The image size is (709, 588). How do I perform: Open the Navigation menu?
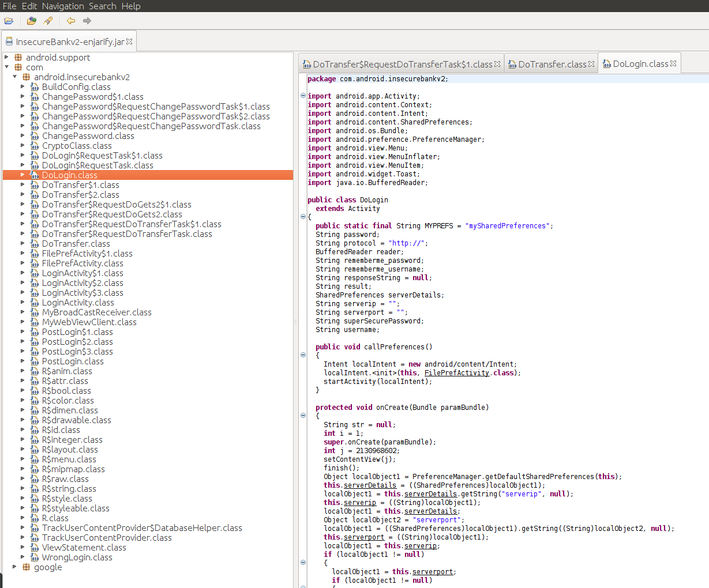[62, 6]
